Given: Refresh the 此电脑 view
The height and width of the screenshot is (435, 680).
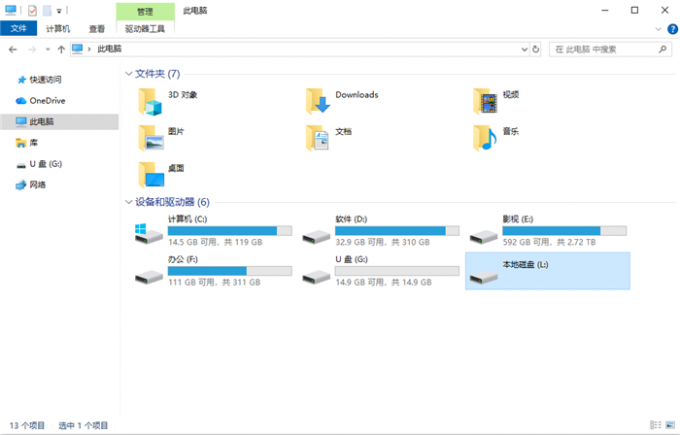Looking at the screenshot, I should pyautogui.click(x=536, y=49).
